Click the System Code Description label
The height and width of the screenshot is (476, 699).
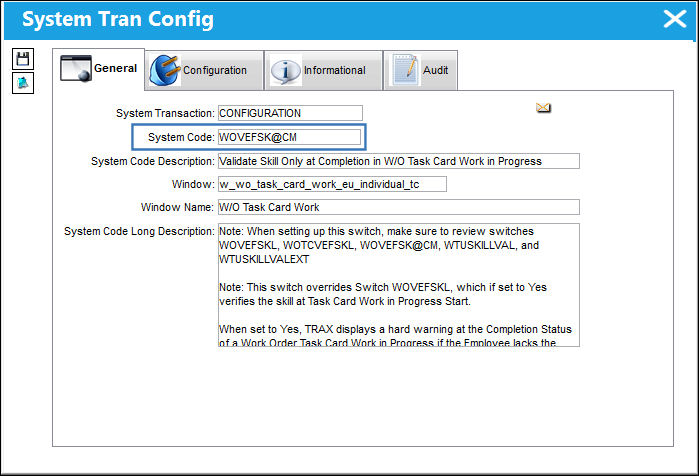(153, 161)
